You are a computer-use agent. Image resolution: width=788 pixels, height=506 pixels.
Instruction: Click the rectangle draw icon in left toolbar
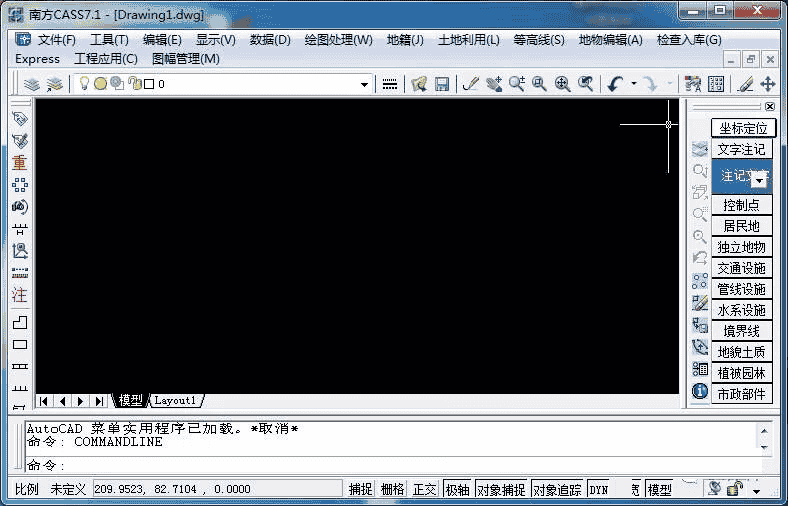[19, 345]
